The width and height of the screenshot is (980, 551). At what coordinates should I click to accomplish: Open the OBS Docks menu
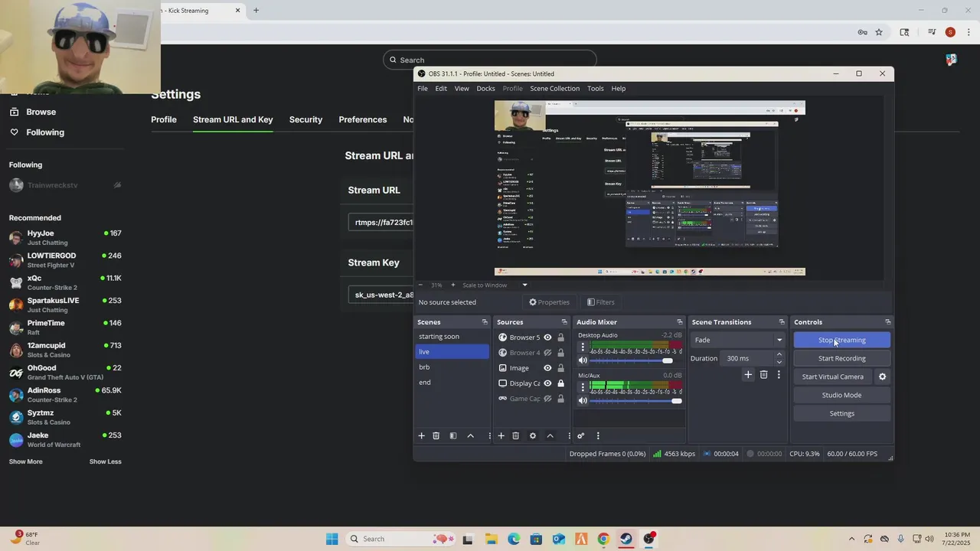485,88
